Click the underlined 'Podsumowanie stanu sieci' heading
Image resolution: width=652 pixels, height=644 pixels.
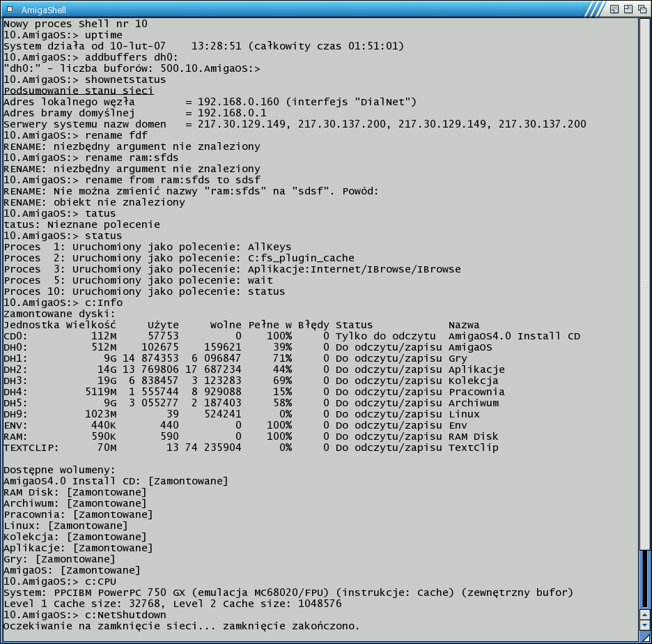pos(79,91)
